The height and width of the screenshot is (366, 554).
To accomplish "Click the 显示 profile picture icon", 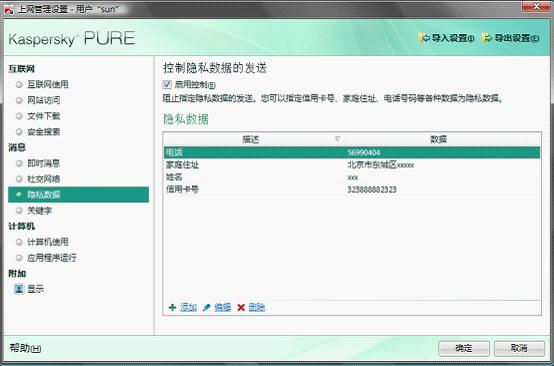I will tap(19, 289).
